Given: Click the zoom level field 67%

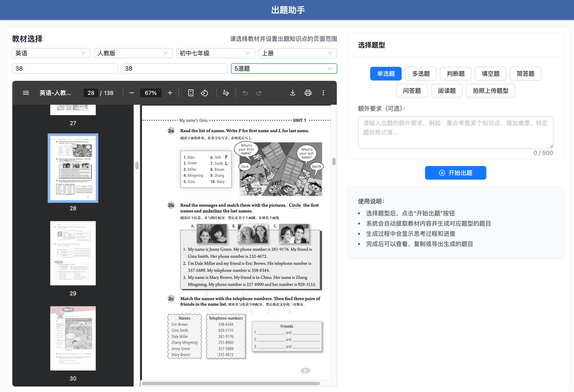Looking at the screenshot, I should (151, 93).
